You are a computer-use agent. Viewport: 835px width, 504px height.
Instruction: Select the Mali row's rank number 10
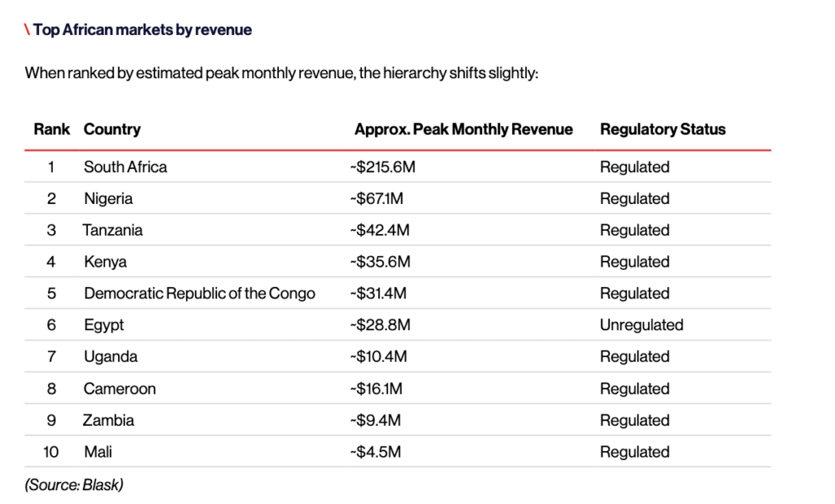(51, 452)
